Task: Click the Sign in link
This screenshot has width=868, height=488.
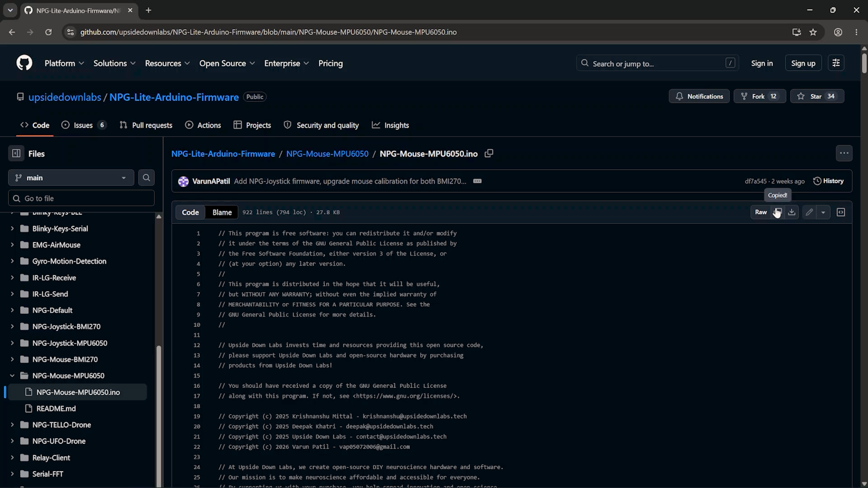Action: 762,63
